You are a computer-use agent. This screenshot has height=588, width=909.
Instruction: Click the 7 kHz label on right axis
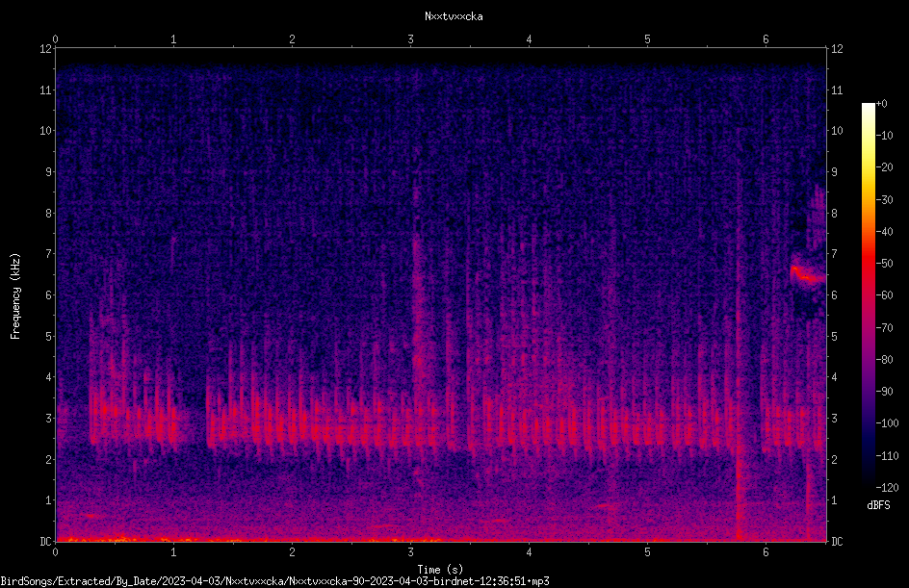point(834,254)
